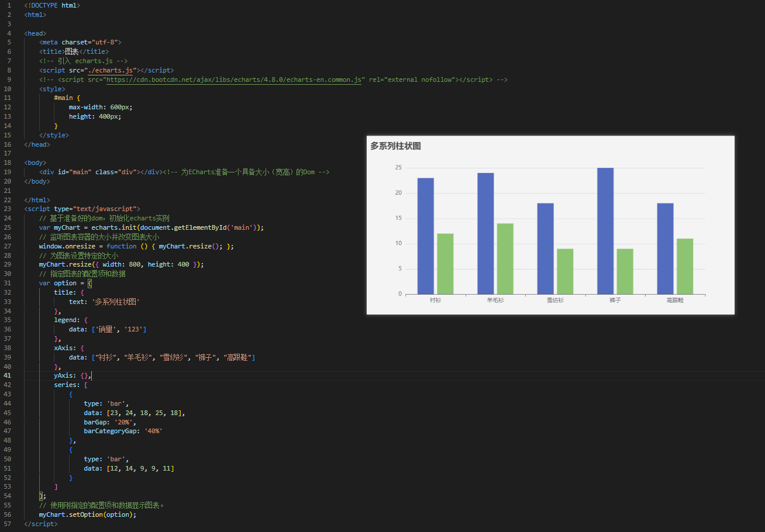Click line number 32 in the gutter
The height and width of the screenshot is (532, 765).
click(x=7, y=292)
